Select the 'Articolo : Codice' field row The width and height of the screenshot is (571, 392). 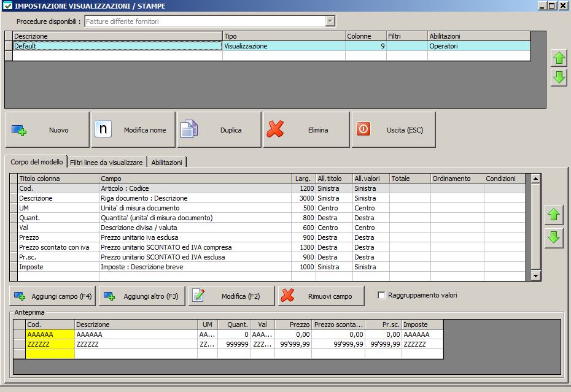[x=268, y=188]
